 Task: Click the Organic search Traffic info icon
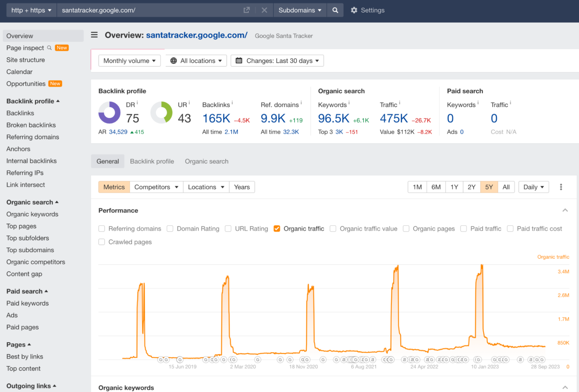(x=399, y=103)
